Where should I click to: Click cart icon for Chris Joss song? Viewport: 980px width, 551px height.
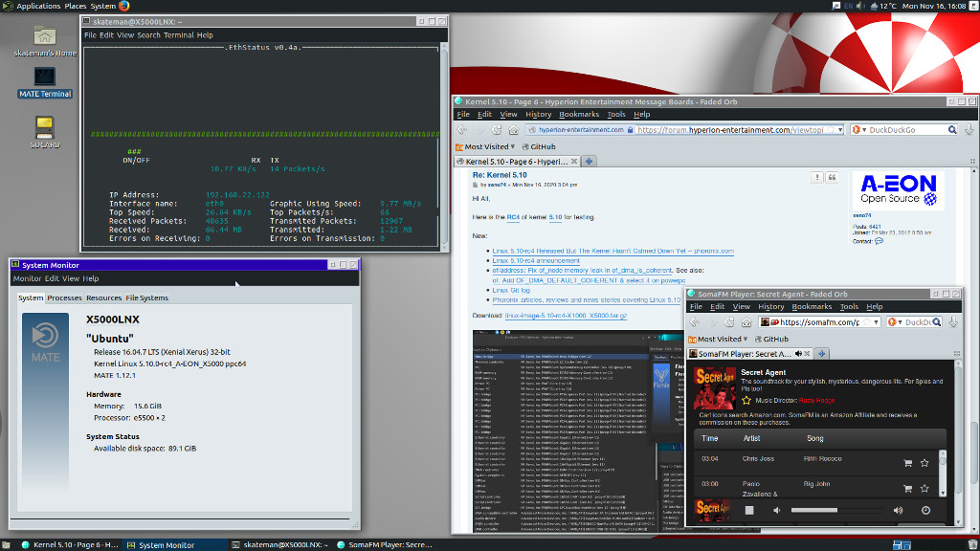[907, 463]
